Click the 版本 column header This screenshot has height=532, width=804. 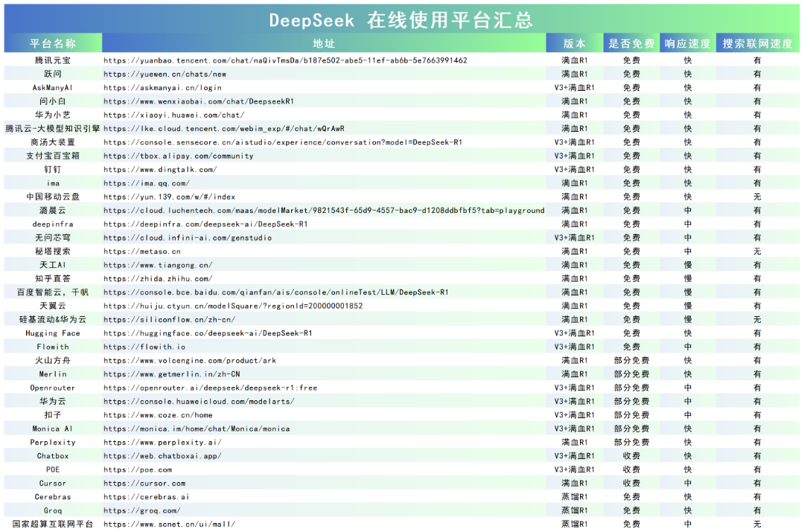[x=574, y=44]
